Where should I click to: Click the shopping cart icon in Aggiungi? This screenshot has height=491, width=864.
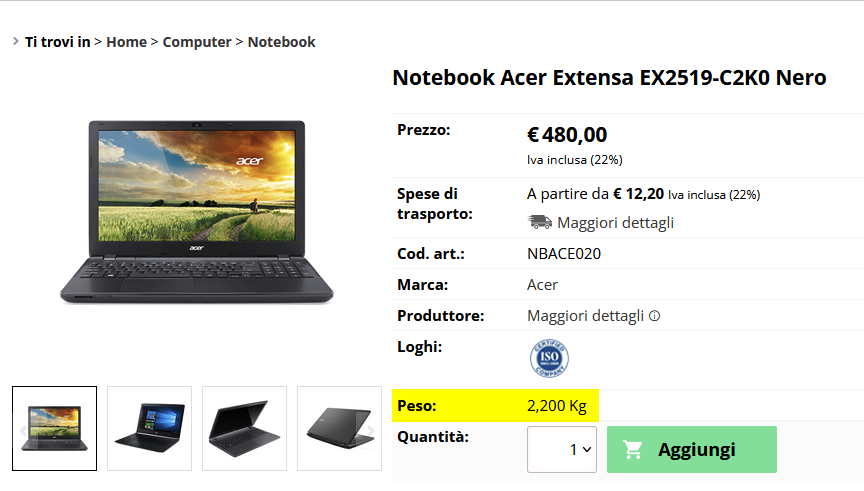[x=633, y=450]
